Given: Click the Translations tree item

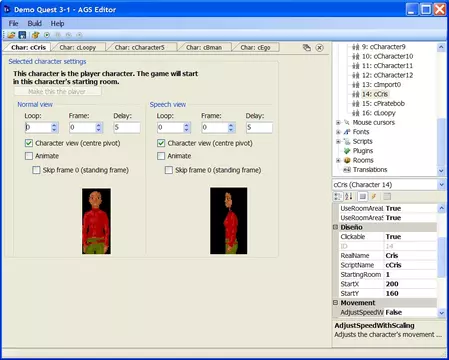Looking at the screenshot, I should point(370,170).
